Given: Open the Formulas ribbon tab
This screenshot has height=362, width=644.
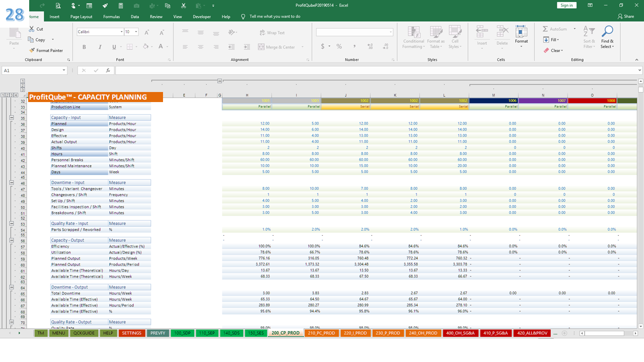Looking at the screenshot, I should (112, 17).
